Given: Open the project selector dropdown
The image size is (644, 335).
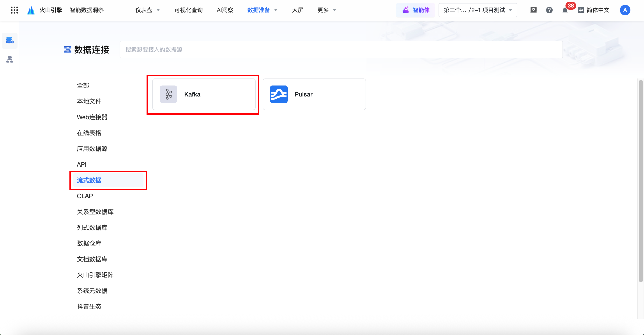Looking at the screenshot, I should coord(478,10).
